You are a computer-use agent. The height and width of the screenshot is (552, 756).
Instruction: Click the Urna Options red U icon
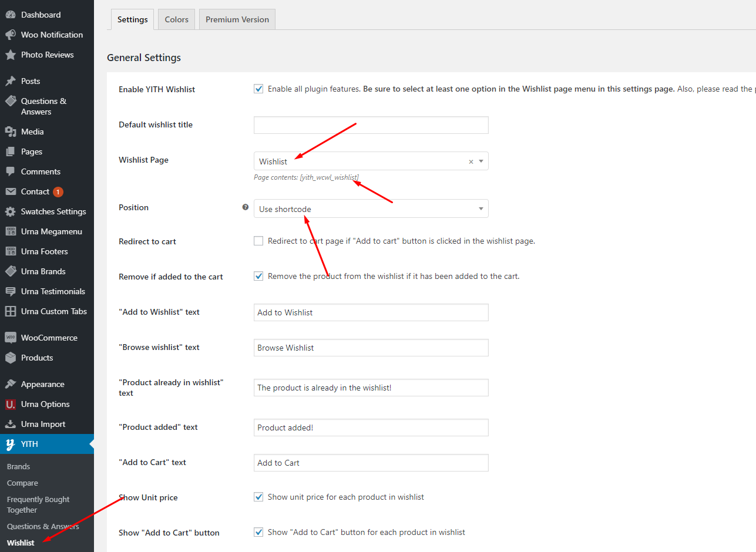pos(11,404)
